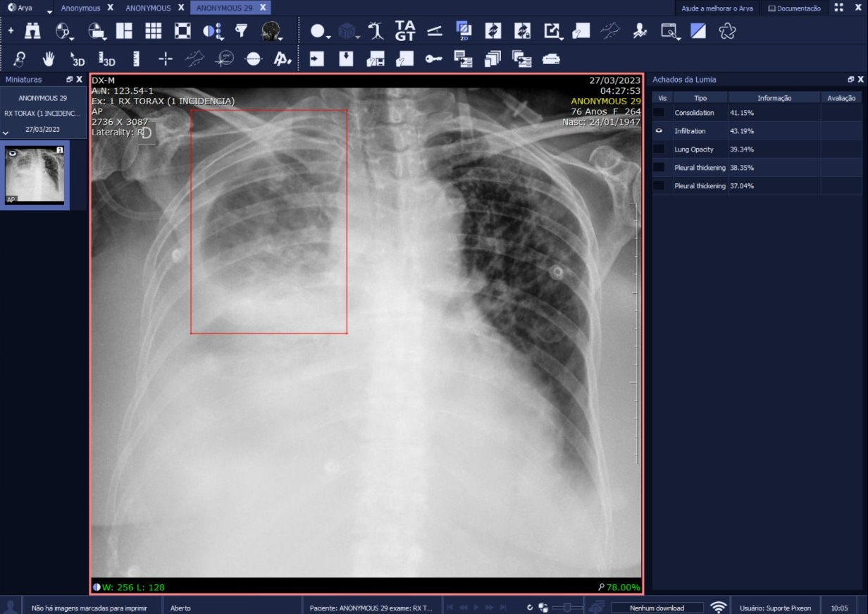Click the binoculars search icon
868x614 pixels.
(x=32, y=30)
